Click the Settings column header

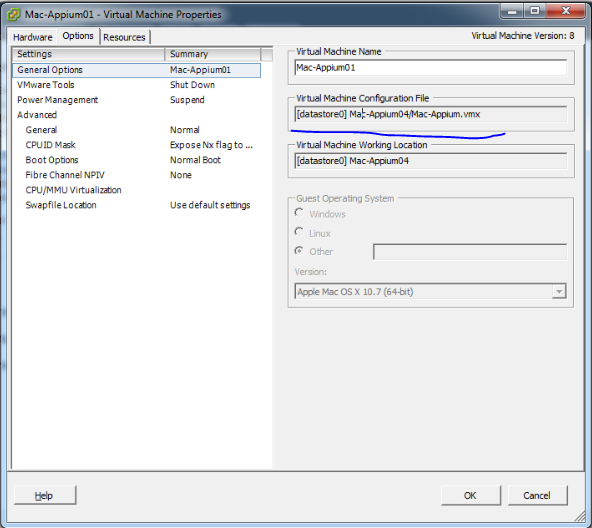[x=89, y=54]
